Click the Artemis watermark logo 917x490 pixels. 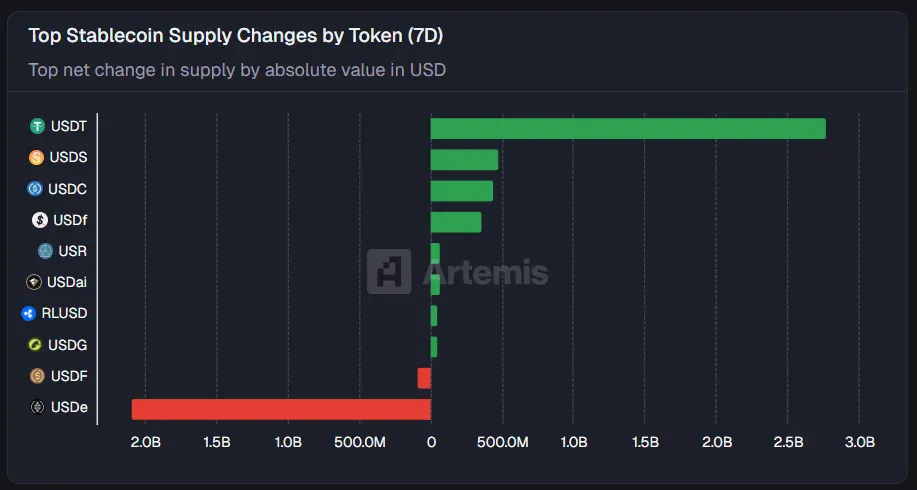pos(388,272)
